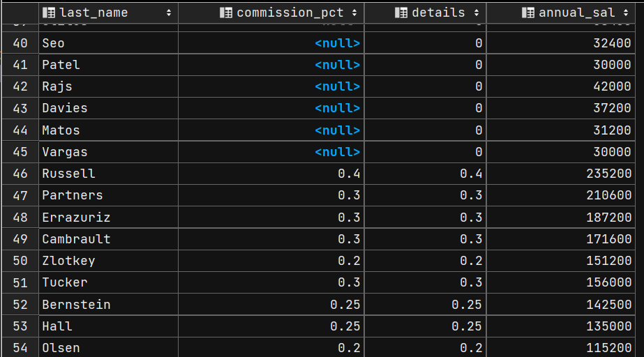
Task: Click Patel's null commission_pct cell
Action: 271,65
